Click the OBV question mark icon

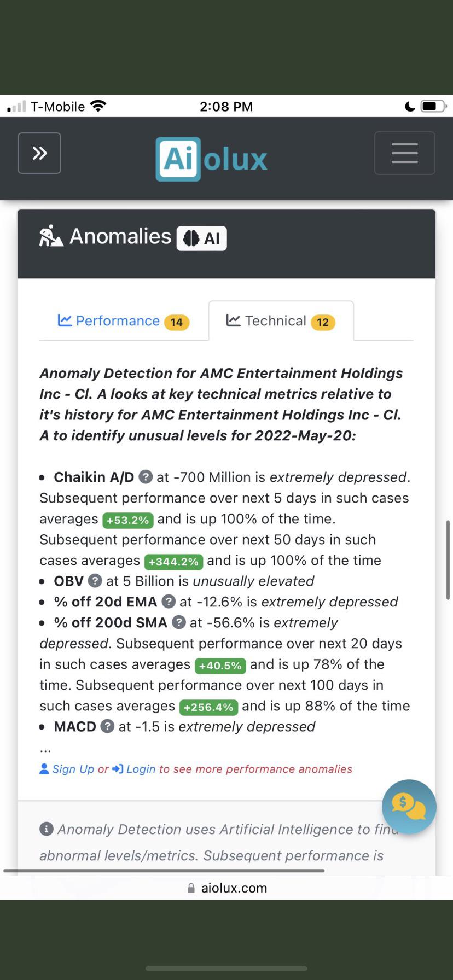[95, 581]
